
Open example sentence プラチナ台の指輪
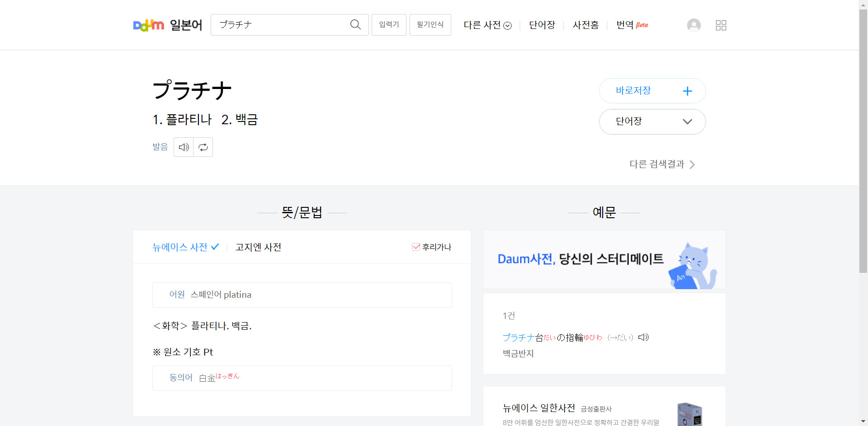pyautogui.click(x=552, y=337)
